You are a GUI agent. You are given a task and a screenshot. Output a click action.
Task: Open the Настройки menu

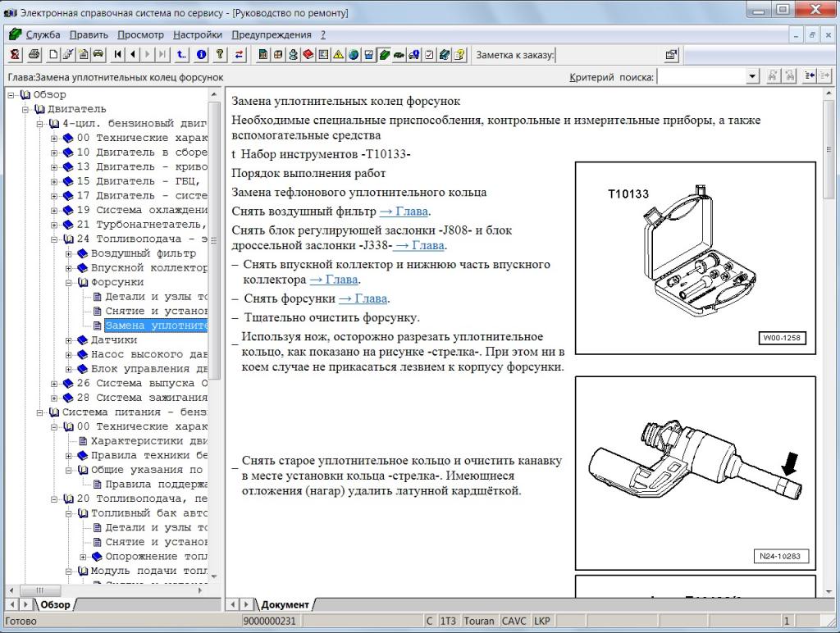(198, 34)
